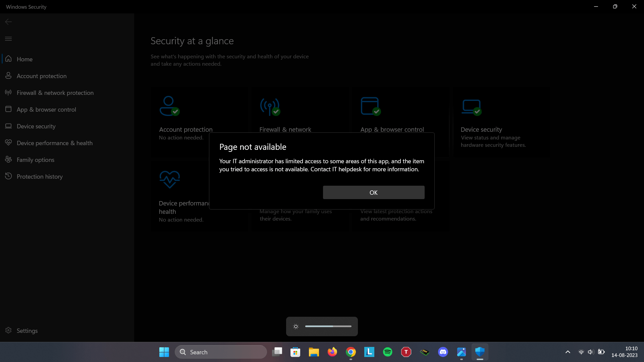This screenshot has height=362, width=644.
Task: Open Discord from taskbar
Action: click(443, 352)
